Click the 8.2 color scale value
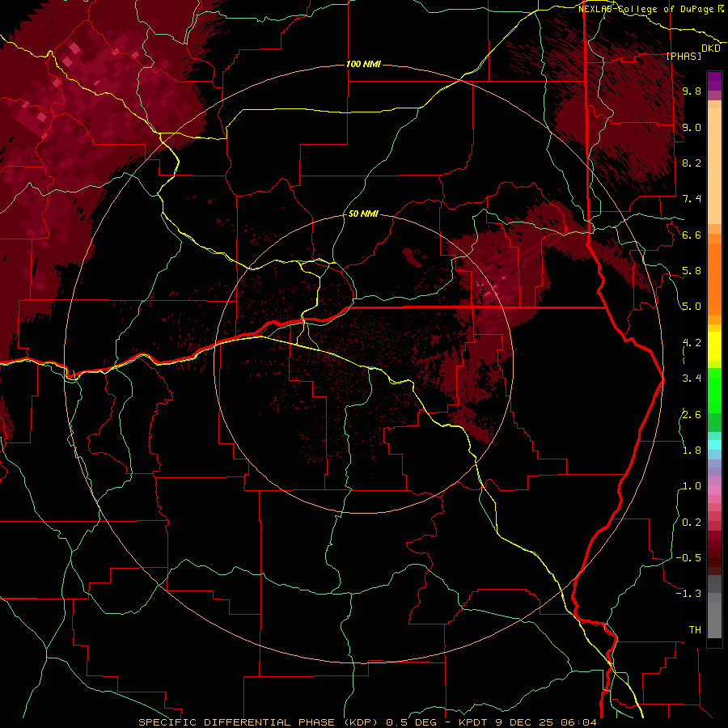Viewport: 728px width, 728px height. 692,163
